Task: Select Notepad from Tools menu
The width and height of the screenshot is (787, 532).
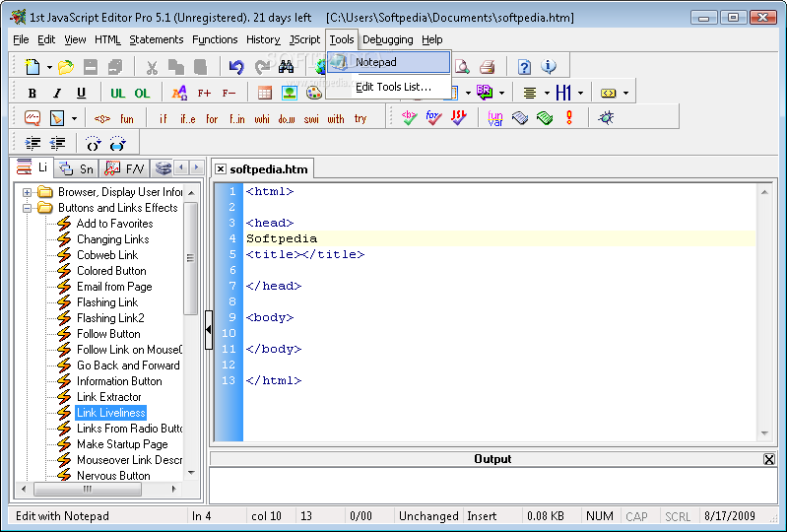Action: (389, 62)
